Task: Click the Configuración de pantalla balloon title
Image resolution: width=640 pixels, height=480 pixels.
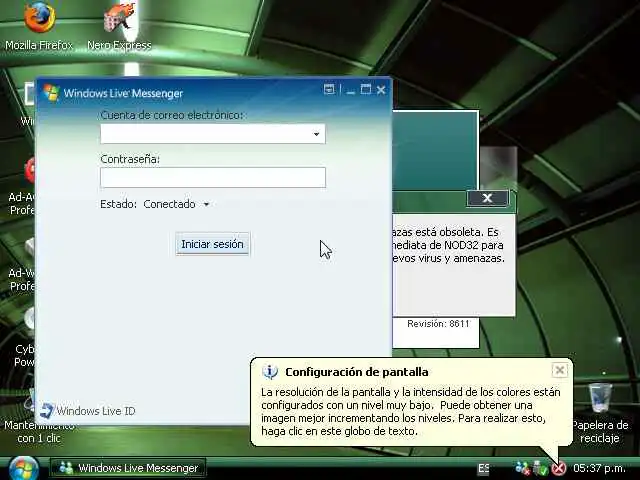Action: point(357,372)
